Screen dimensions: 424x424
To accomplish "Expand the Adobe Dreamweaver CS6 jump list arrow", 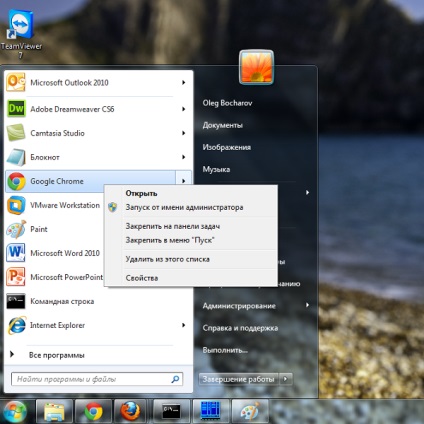I will pos(183,109).
